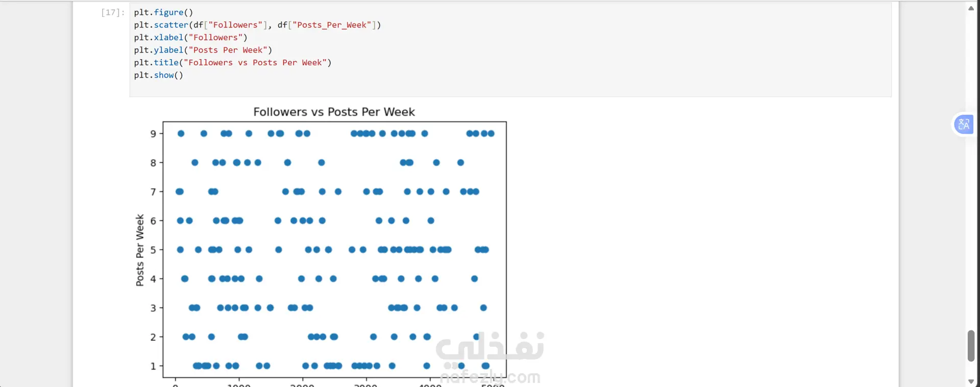Click the floating translate icon

click(964, 124)
